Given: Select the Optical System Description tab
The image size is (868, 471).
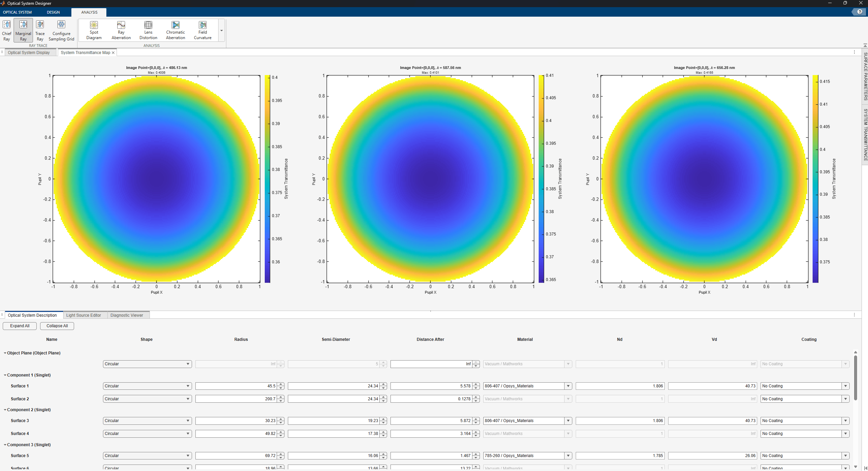Looking at the screenshot, I should [x=32, y=315].
